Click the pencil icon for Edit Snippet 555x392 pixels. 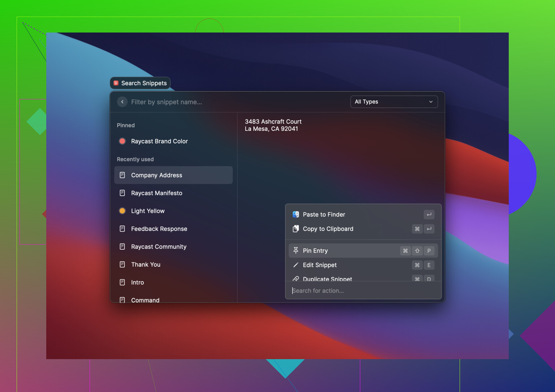point(296,265)
